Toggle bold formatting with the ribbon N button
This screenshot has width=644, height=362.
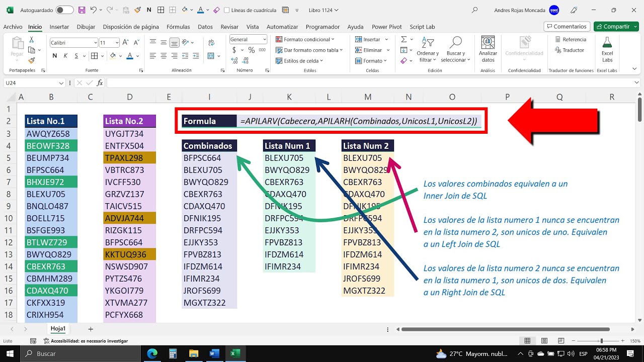pyautogui.click(x=55, y=56)
